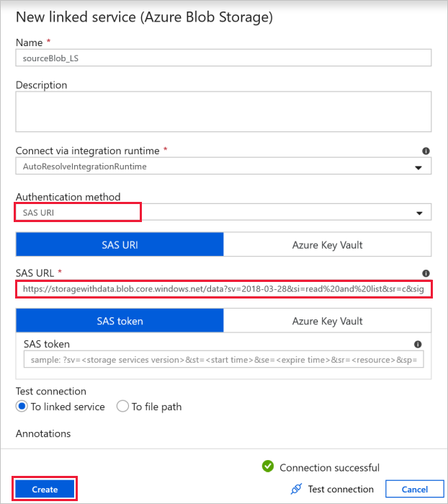The height and width of the screenshot is (504, 448).
Task: Click the SAS token info icon
Action: 418,345
